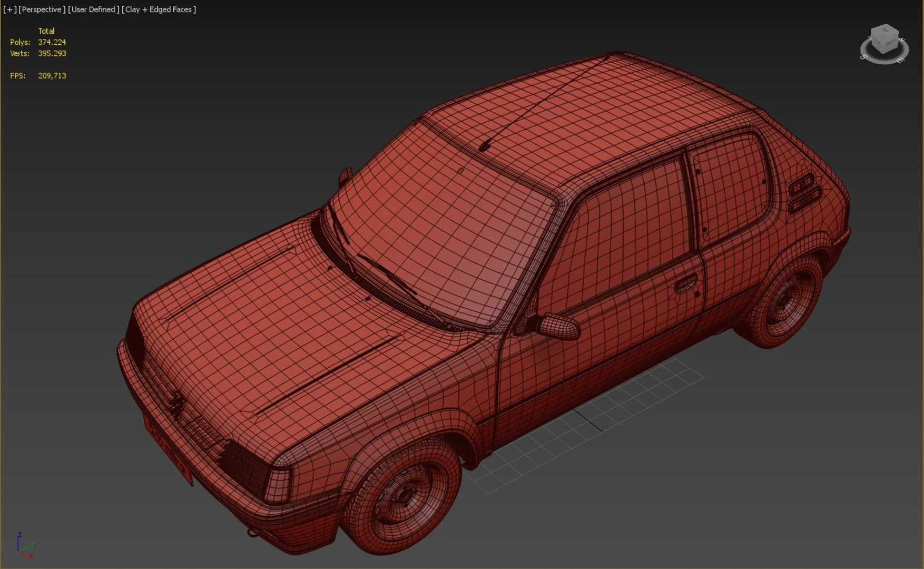Open the User Defined shading menu
This screenshot has height=569, width=924.
pos(93,9)
